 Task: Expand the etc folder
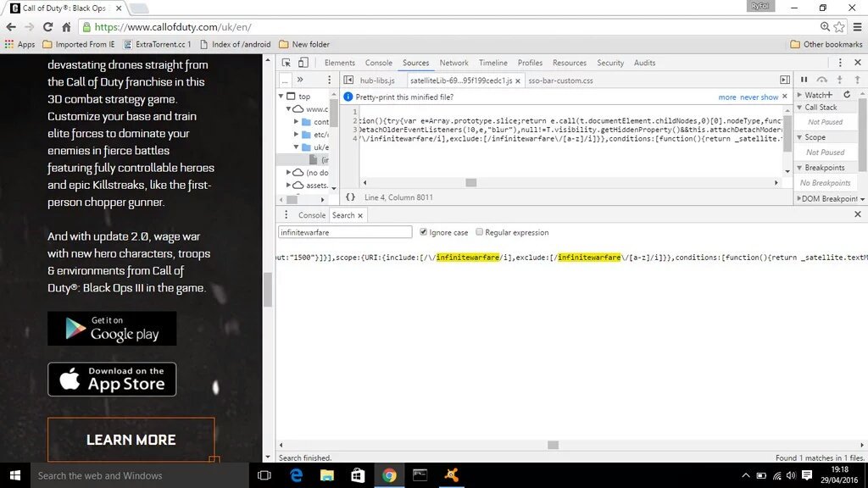point(296,135)
